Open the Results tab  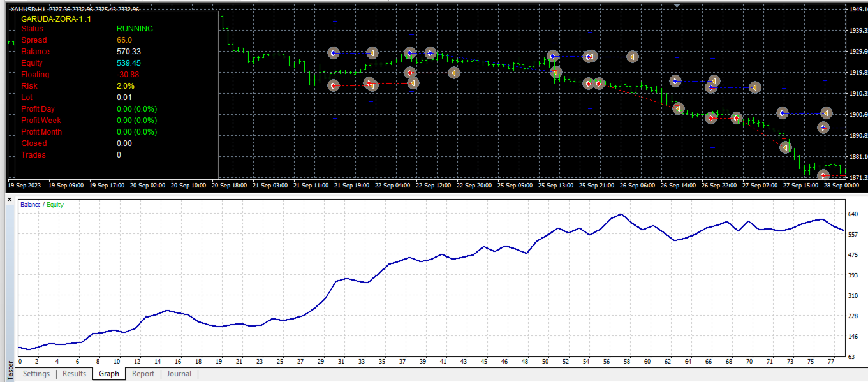(74, 374)
